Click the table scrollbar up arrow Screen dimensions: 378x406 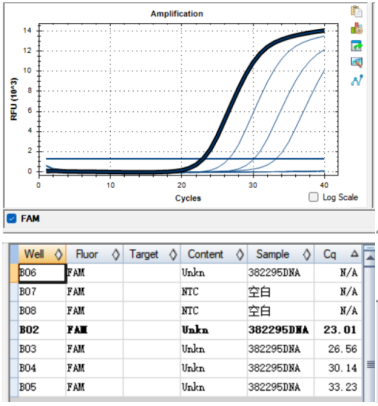[370, 257]
